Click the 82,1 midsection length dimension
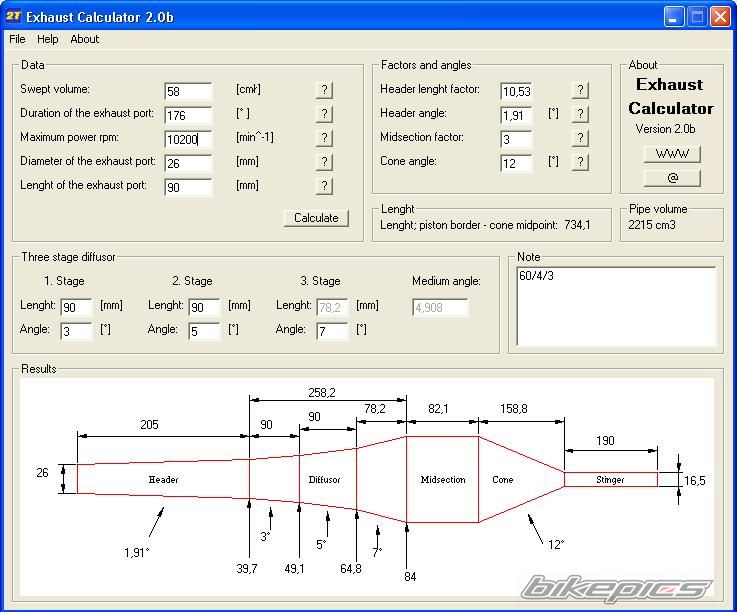 (438, 408)
